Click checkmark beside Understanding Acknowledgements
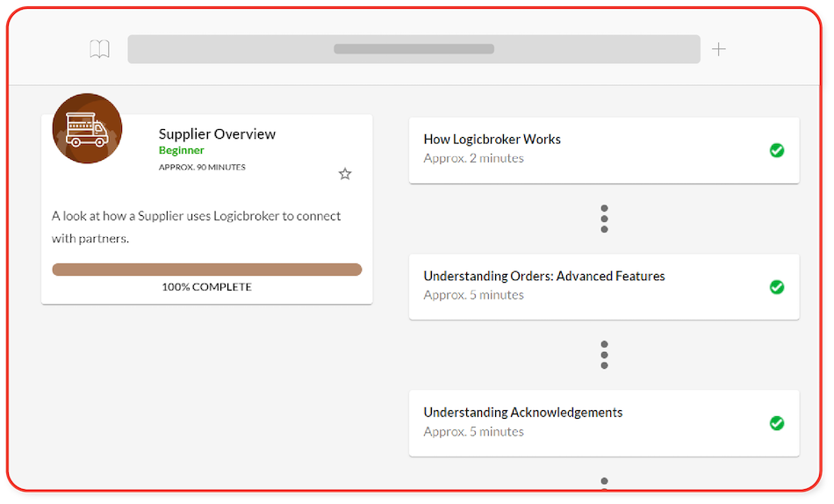The width and height of the screenshot is (834, 504). pos(777,423)
